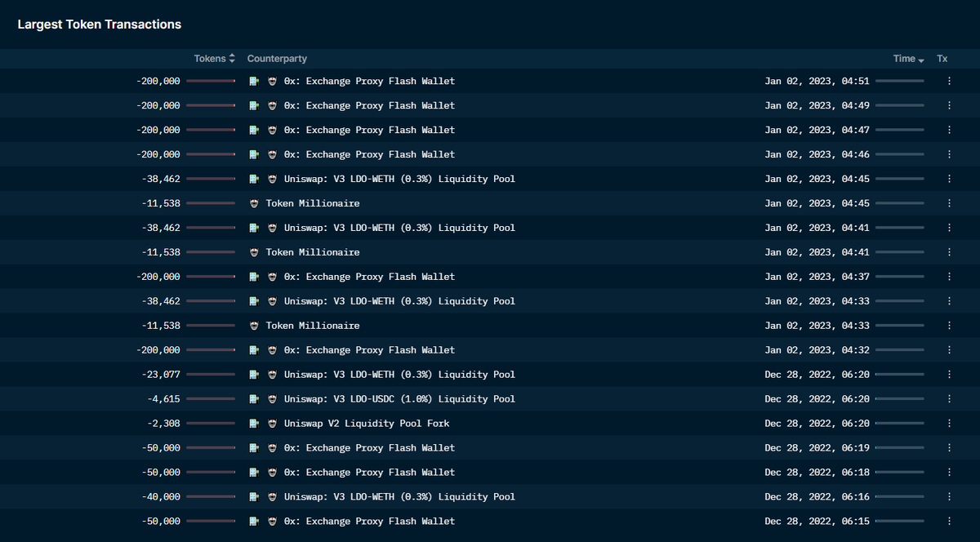Screen dimensions: 980x542
Task: Sort the table by Tokens column
Action: (x=214, y=59)
